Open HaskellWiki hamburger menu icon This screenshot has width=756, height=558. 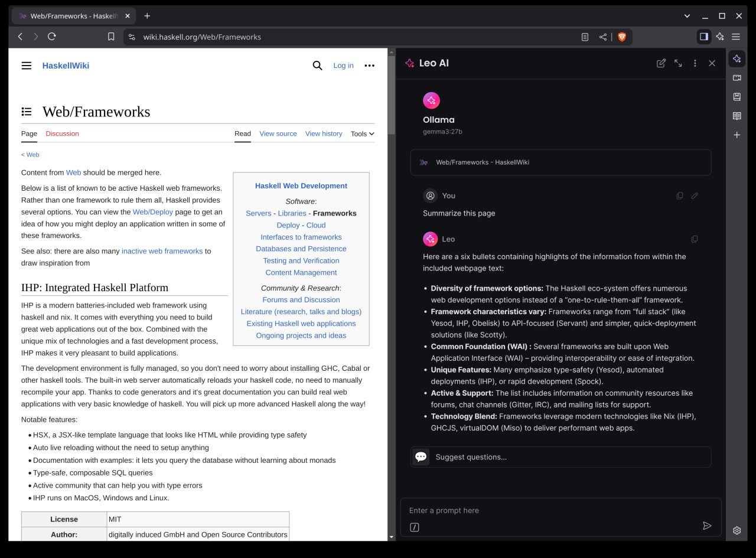point(26,66)
